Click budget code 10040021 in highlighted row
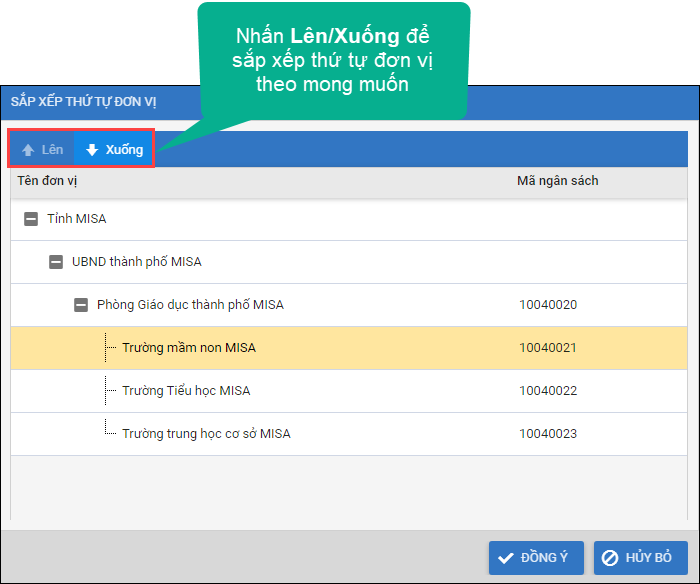The height and width of the screenshot is (584, 700). click(548, 348)
